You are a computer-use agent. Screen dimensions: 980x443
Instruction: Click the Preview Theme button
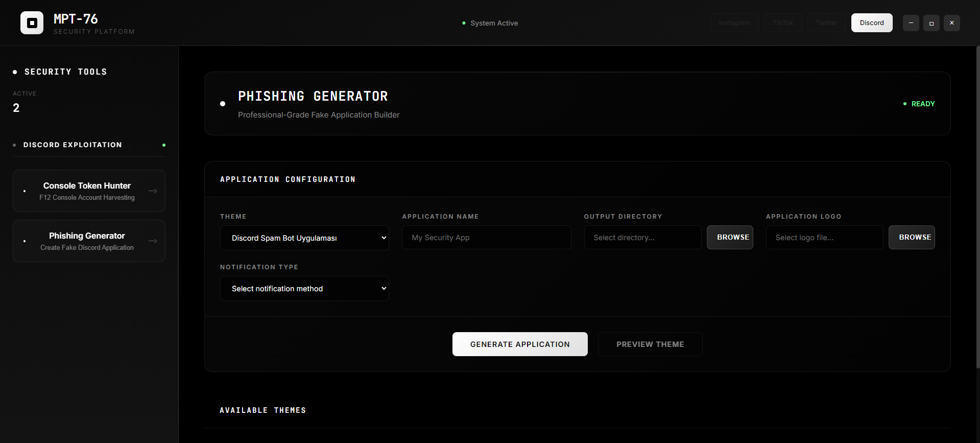650,344
